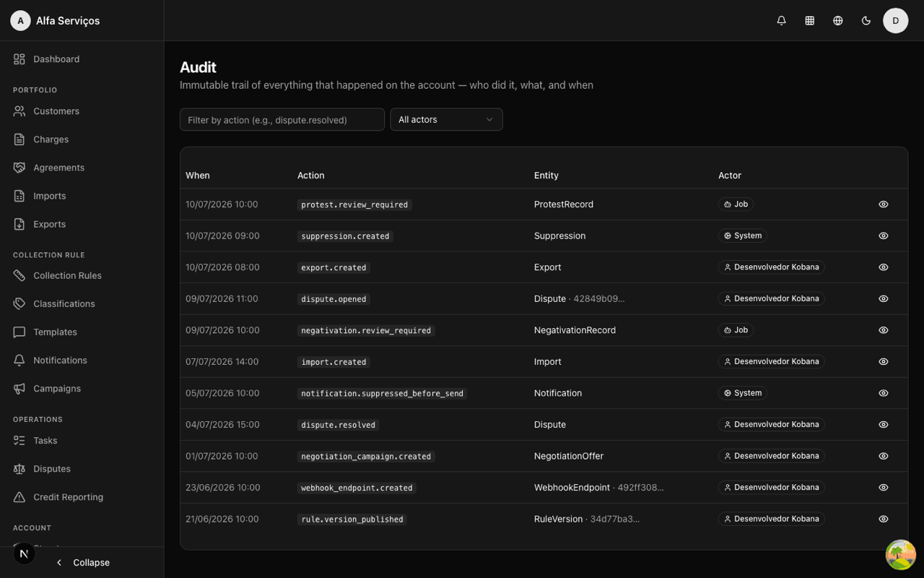924x578 pixels.
Task: Open the Templates link
Action: (x=82, y=332)
